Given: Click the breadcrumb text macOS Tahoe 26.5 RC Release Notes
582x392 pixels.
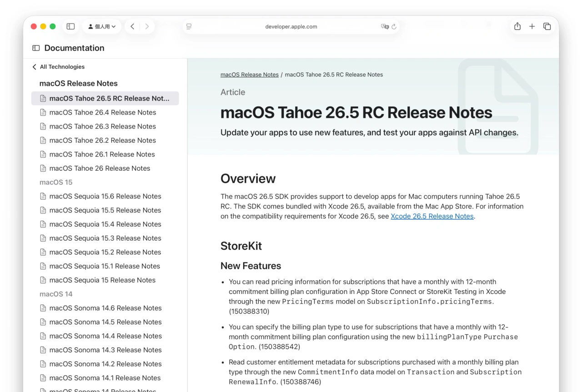Looking at the screenshot, I should 334,74.
